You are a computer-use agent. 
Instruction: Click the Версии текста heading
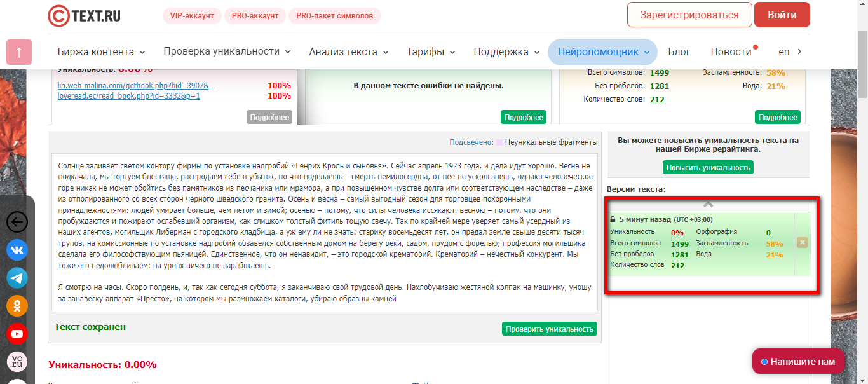pyautogui.click(x=636, y=189)
